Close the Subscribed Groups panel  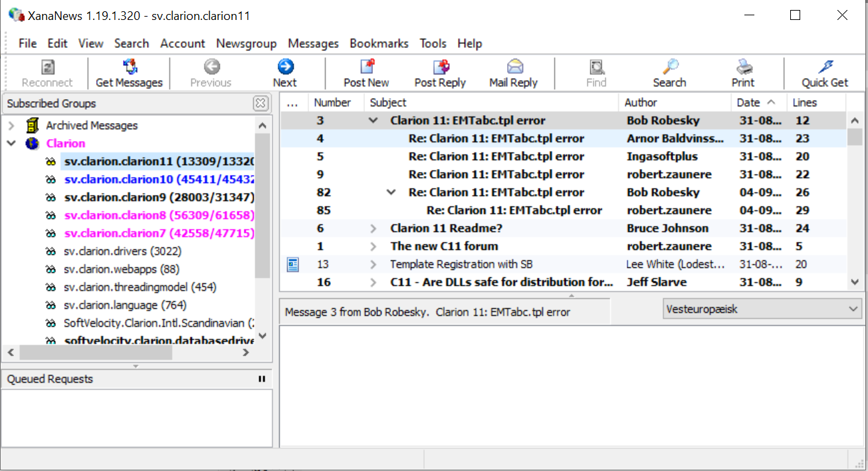261,103
